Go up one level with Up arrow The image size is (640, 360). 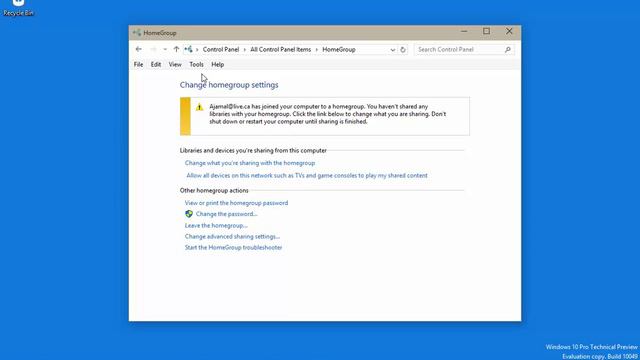[176, 49]
